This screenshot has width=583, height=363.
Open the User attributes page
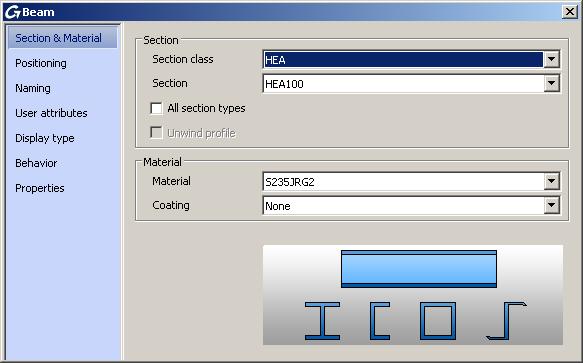(x=51, y=113)
